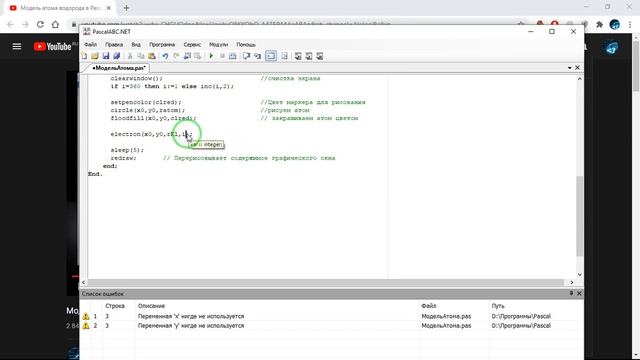Open the Программа menu

pyautogui.click(x=162, y=44)
